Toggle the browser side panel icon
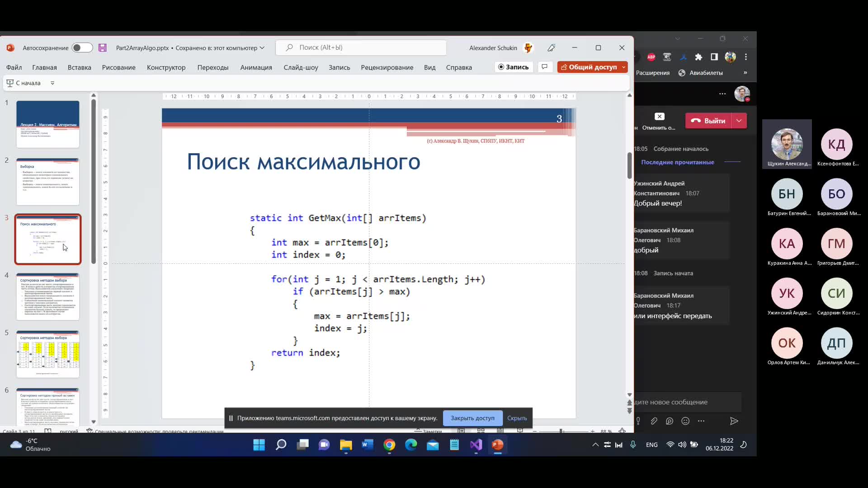Viewport: 868px width, 488px height. pos(714,57)
